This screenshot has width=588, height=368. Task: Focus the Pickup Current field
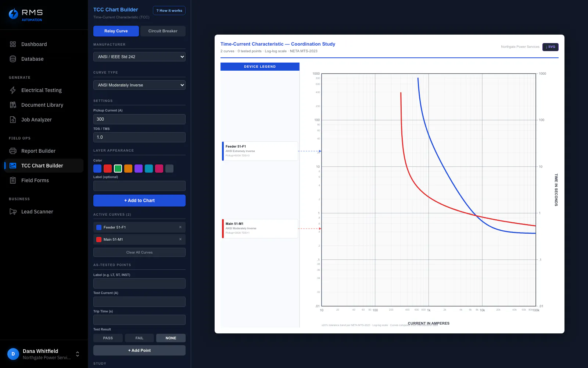point(139,119)
